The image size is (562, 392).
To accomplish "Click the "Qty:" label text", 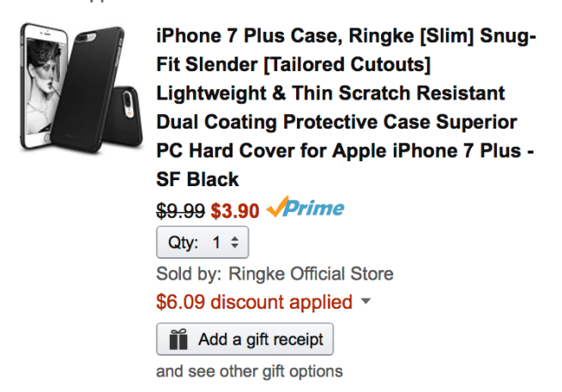I will [x=183, y=244].
